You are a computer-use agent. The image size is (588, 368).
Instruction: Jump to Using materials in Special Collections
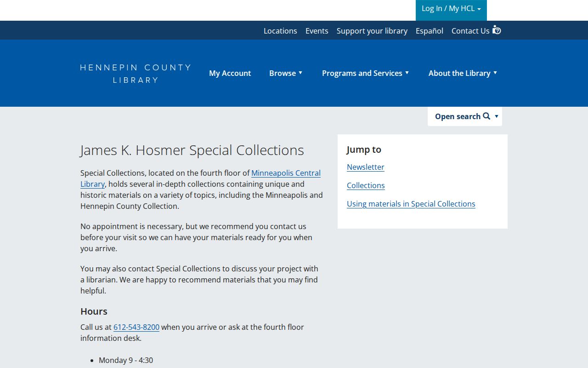tap(411, 204)
